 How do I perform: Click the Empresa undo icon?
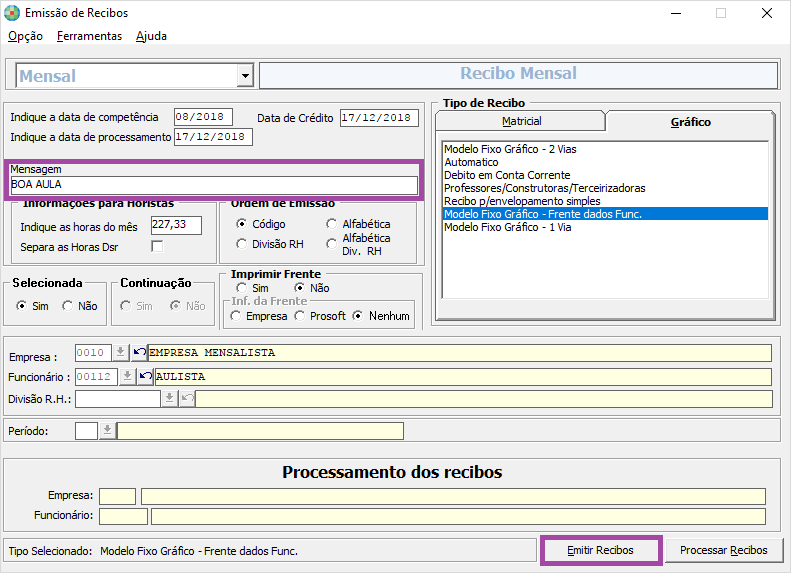coord(139,352)
